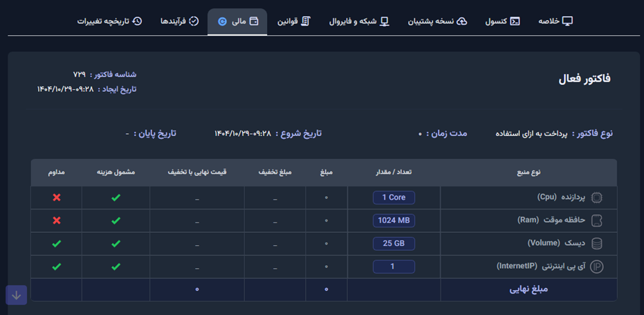Click the قیمت نهایی با تخفیف header
The image size is (644, 315).
pos(196,173)
